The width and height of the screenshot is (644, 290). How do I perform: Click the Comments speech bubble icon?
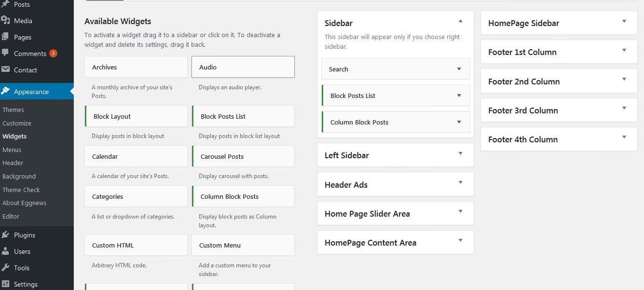coord(6,53)
